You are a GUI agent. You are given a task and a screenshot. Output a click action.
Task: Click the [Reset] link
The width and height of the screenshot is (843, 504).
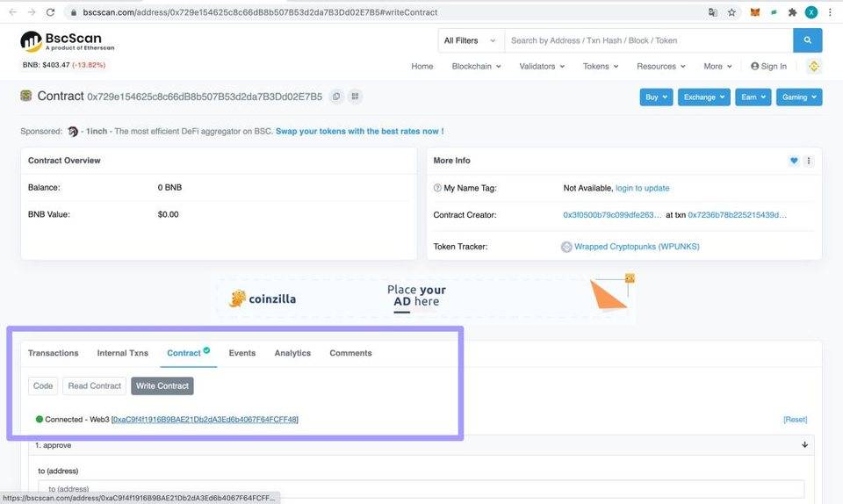796,420
